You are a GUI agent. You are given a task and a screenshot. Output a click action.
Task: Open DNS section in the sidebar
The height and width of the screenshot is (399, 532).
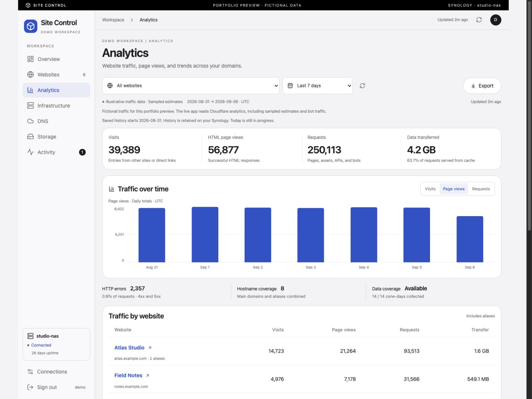pos(56,121)
